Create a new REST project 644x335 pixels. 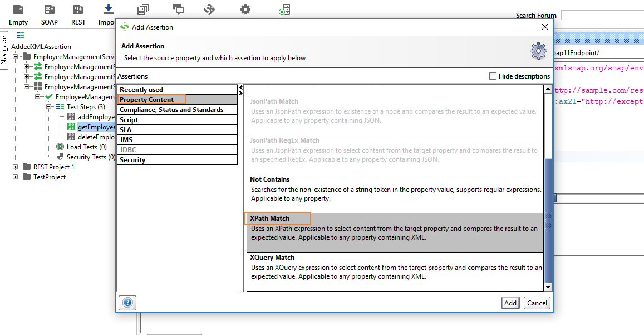(78, 12)
